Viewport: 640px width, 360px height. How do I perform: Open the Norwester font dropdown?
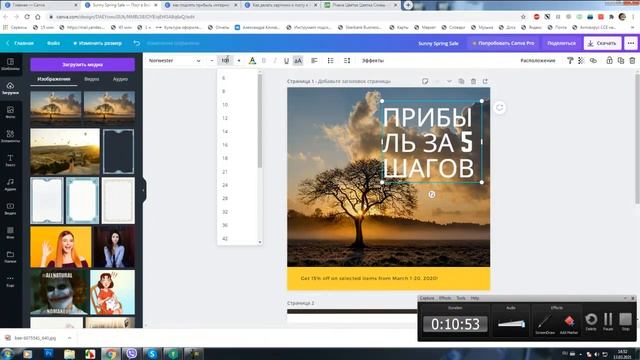pos(174,60)
